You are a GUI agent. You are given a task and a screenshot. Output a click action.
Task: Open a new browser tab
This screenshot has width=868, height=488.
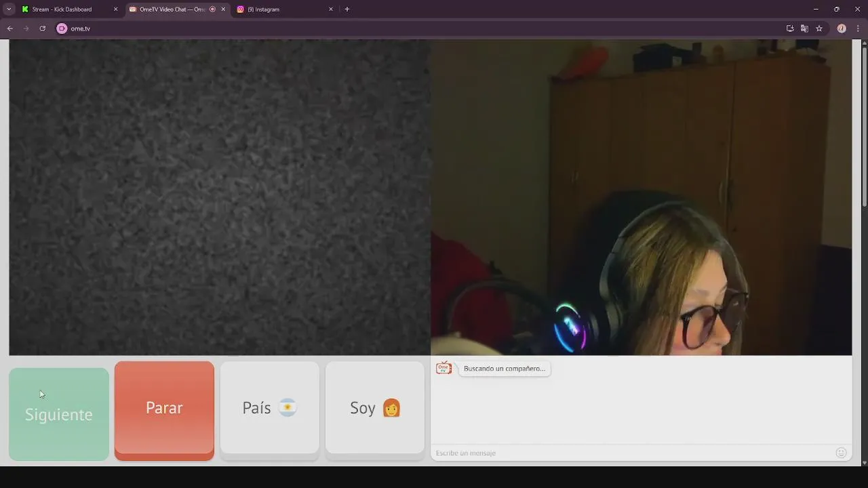pyautogui.click(x=347, y=9)
